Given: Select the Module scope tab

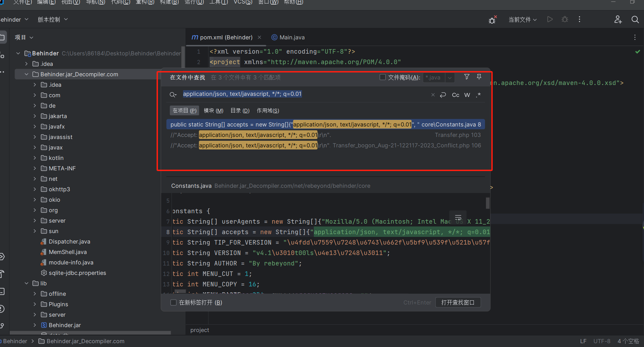Looking at the screenshot, I should (x=213, y=110).
